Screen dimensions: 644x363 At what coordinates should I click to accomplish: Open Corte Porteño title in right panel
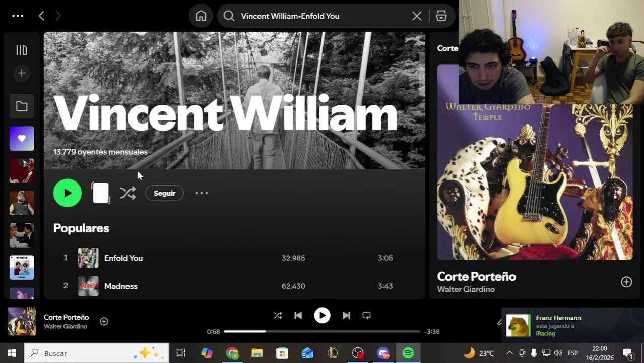coord(477,277)
